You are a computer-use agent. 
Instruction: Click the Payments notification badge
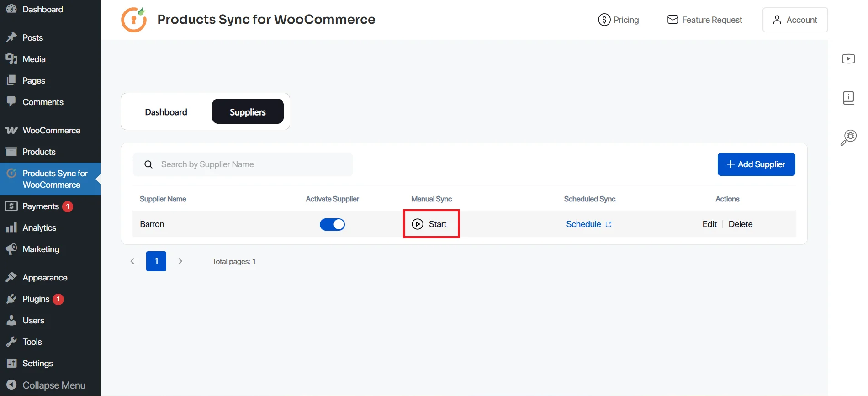click(x=68, y=206)
